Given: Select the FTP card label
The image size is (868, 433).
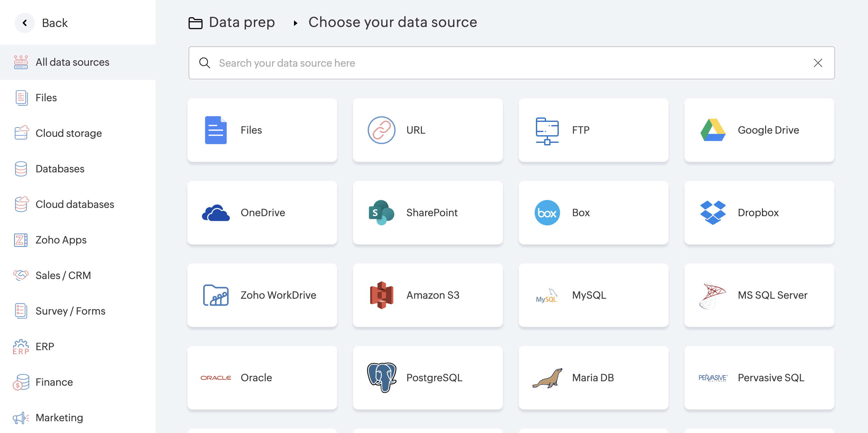Looking at the screenshot, I should click(581, 130).
